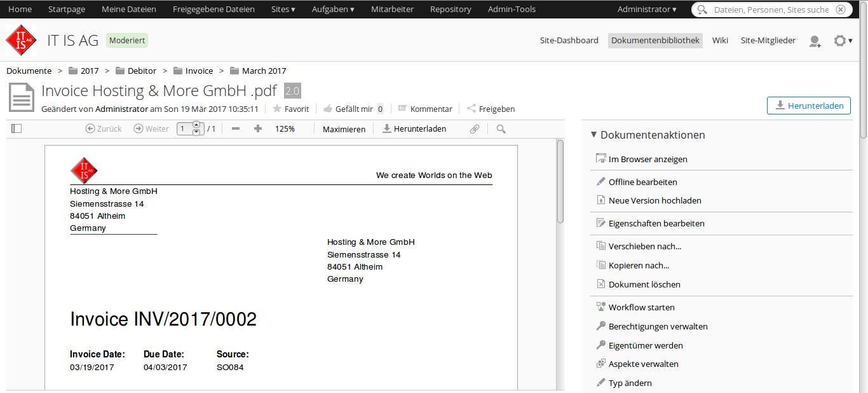Screen dimensions: 868x393
Task: Click the IT IS AG site logo
Action: click(21, 40)
